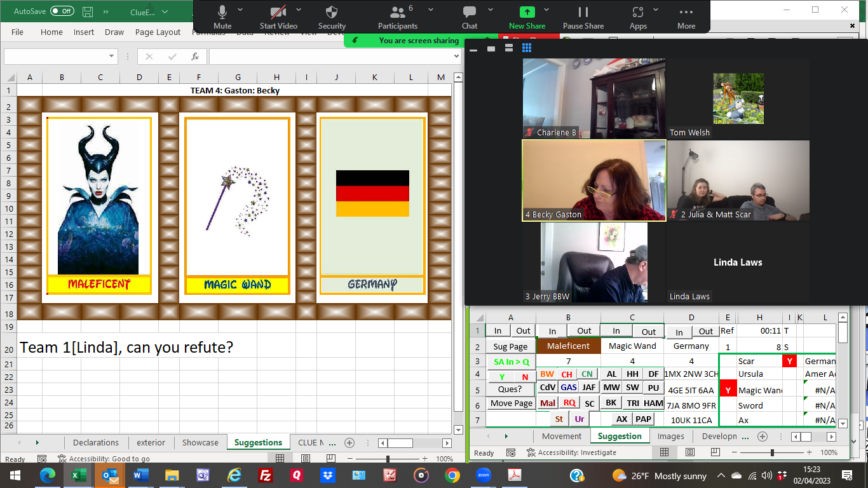Viewport: 868px width, 488px height.
Task: Open FileZilla from taskbar
Action: click(266, 475)
